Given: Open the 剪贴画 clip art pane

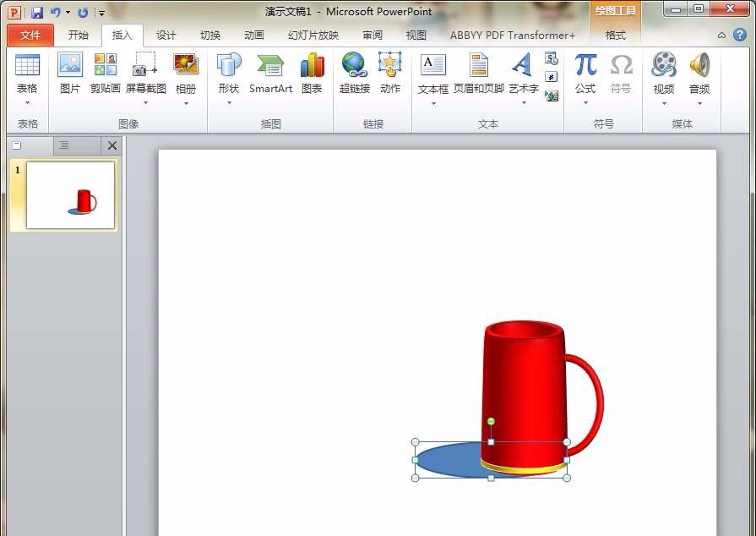Looking at the screenshot, I should [x=105, y=65].
